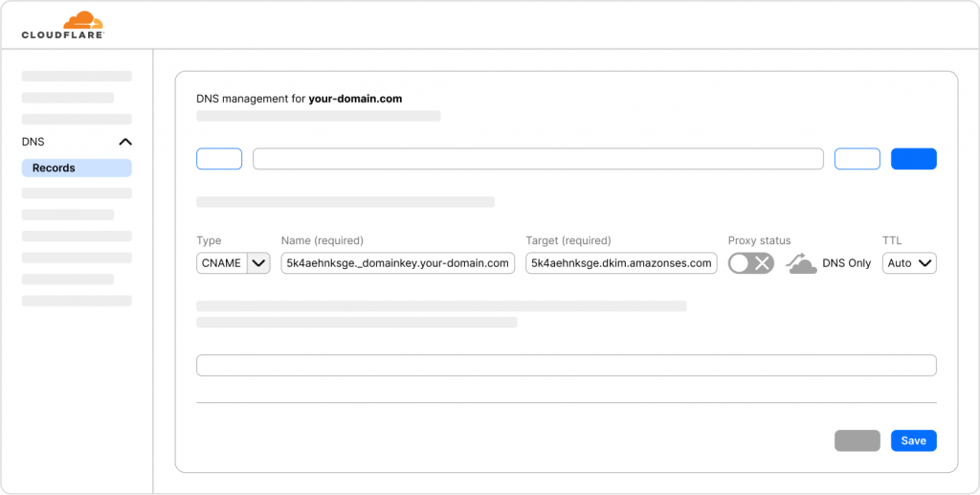Collapse the DNS sidebar section chevron

click(124, 142)
